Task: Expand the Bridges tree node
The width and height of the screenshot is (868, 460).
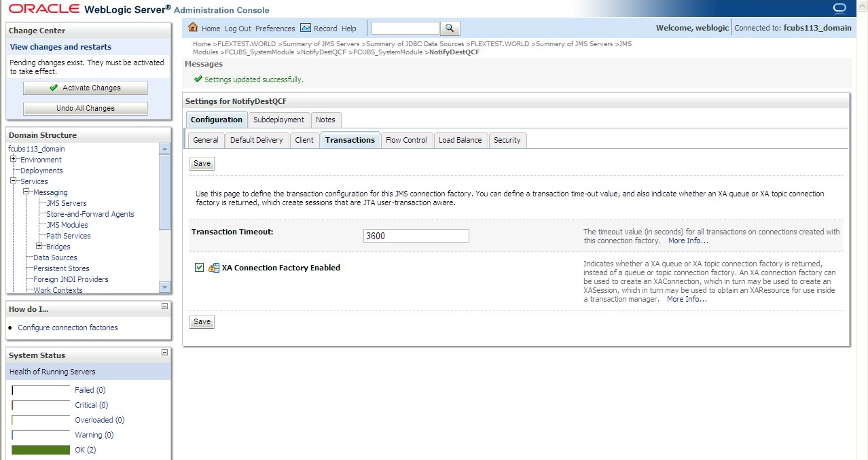Action: click(x=39, y=247)
